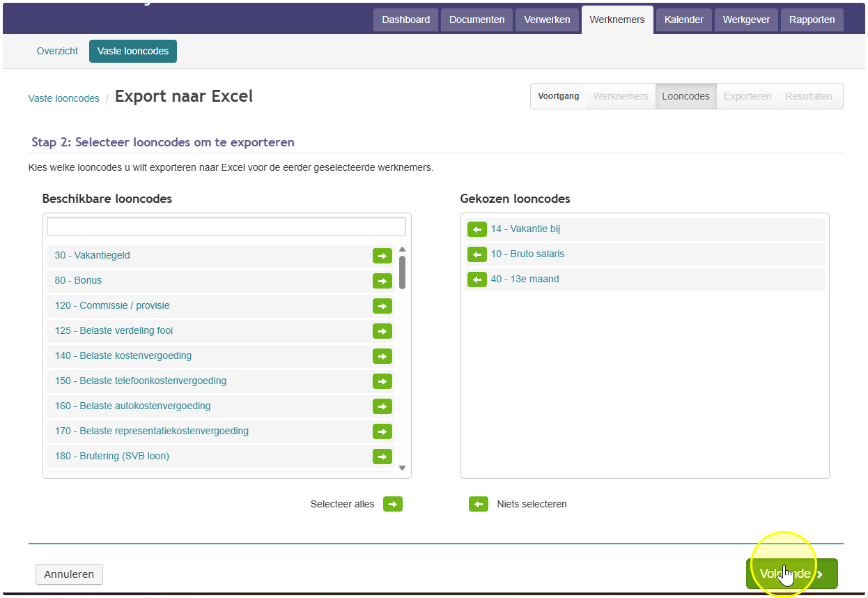
Task: Click the Niets selecteren green arrow
Action: [479, 504]
